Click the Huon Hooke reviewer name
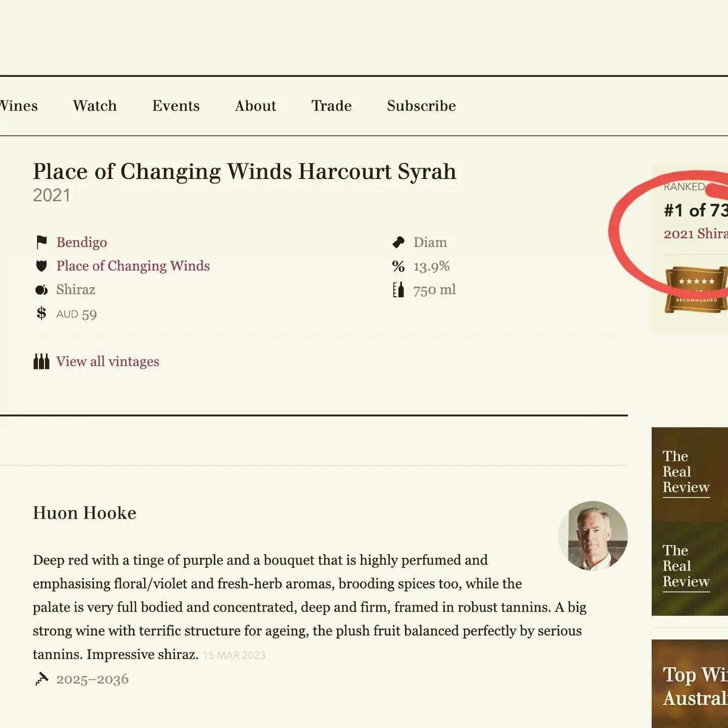Image resolution: width=728 pixels, height=728 pixels. (x=84, y=513)
